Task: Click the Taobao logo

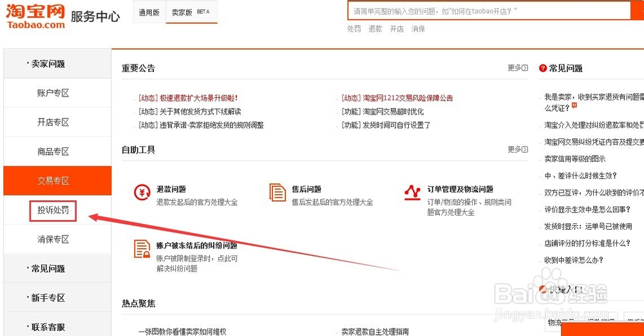Action: [35, 17]
